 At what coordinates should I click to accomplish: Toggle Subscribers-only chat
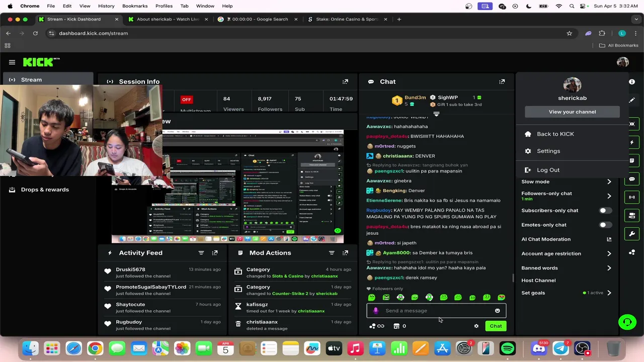click(x=605, y=211)
